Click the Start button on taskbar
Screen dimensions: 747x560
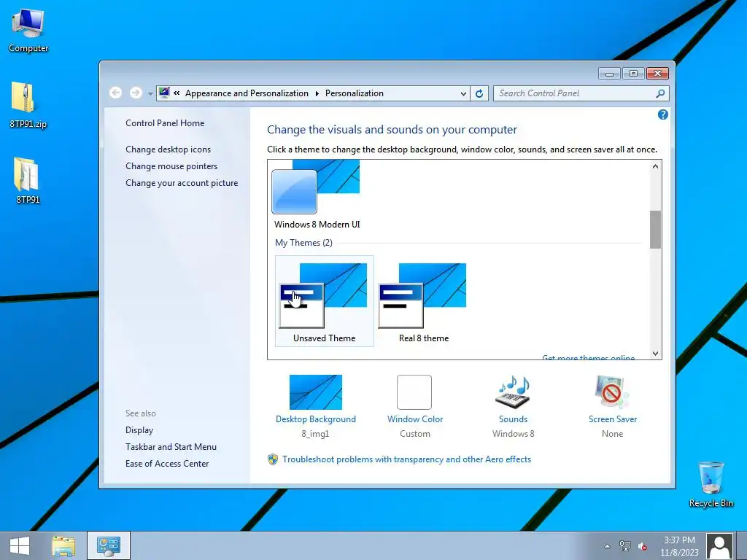point(20,545)
